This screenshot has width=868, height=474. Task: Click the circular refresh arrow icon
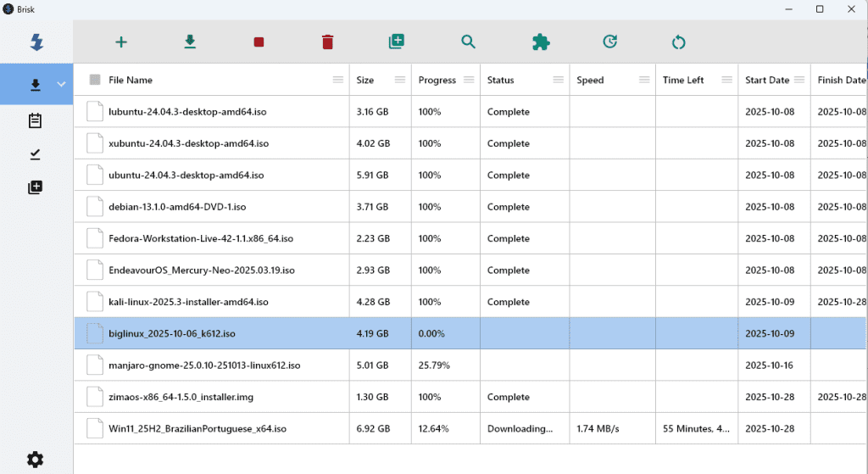tap(678, 42)
